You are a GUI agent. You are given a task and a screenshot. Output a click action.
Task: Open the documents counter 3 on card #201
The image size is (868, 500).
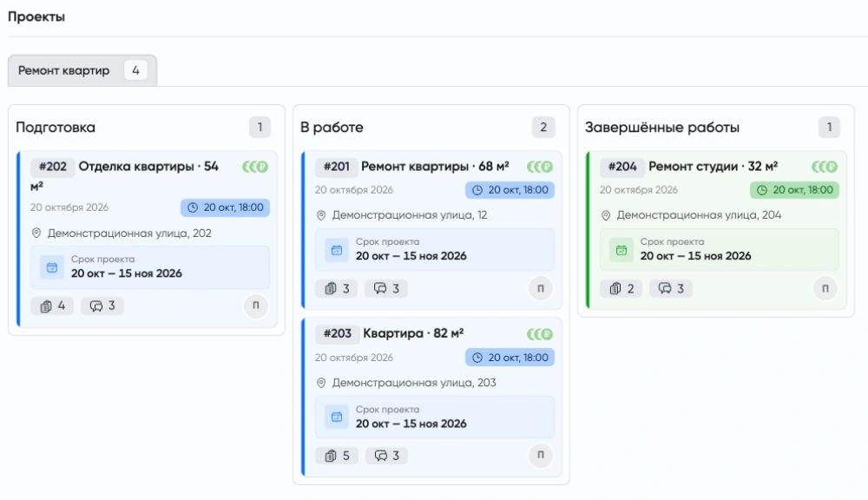[337, 288]
